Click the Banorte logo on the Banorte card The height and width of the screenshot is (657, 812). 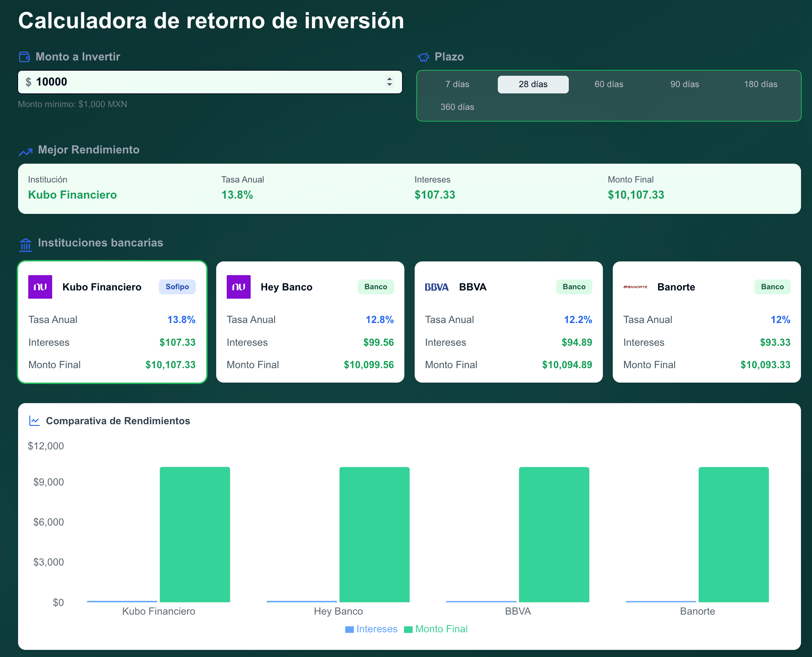[x=635, y=287]
